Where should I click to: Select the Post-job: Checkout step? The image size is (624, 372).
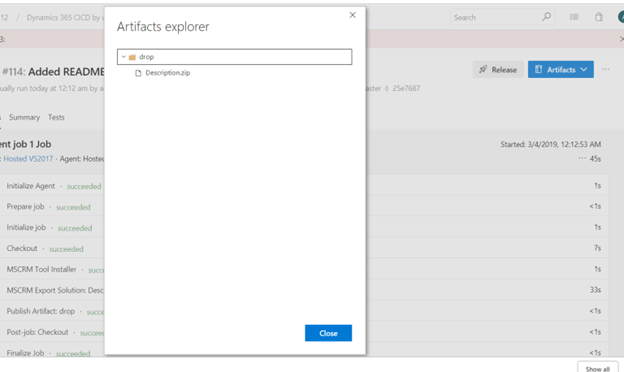(x=37, y=332)
